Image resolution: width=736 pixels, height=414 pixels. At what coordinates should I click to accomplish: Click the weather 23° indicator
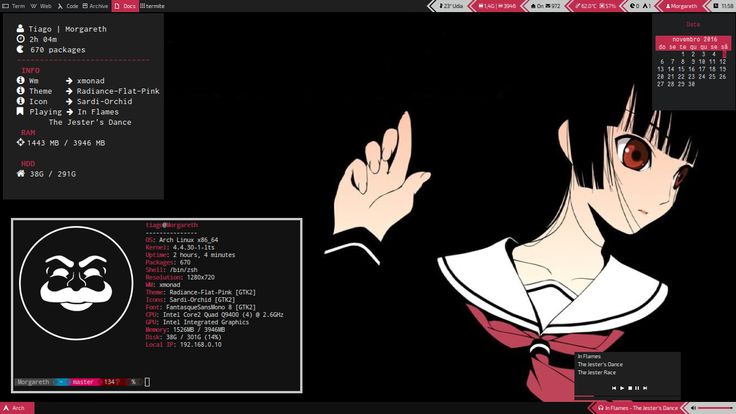tap(451, 6)
